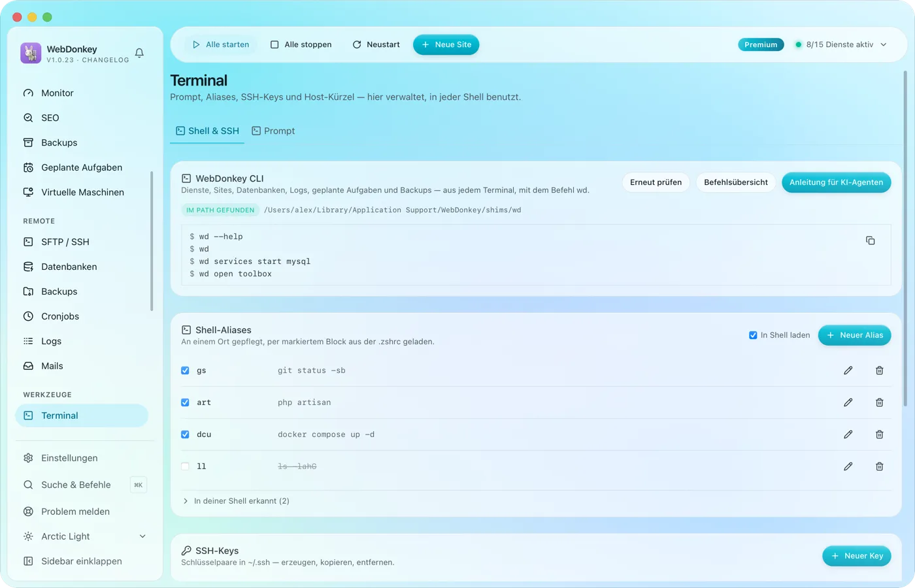Delete the ll alias
This screenshot has width=915, height=588.
(x=879, y=466)
